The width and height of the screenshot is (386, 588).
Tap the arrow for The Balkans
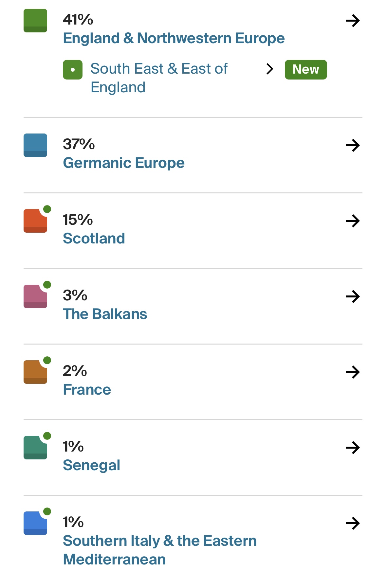tap(353, 296)
